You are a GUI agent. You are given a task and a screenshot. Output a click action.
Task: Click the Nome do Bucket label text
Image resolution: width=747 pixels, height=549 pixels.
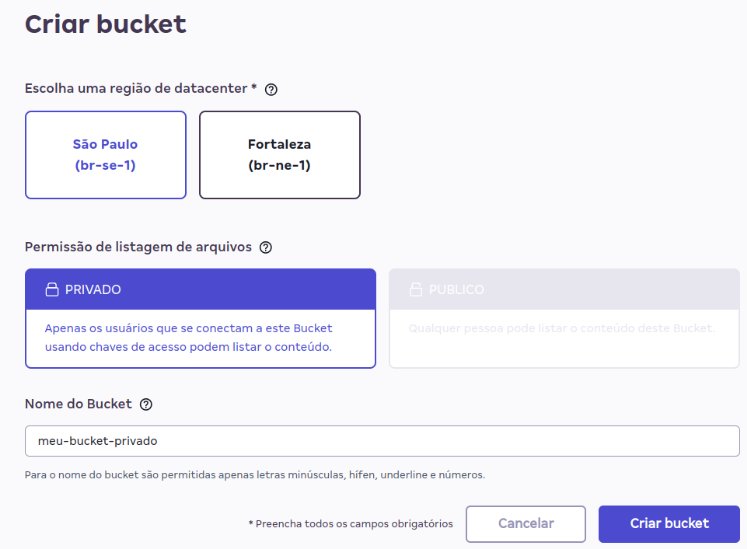click(78, 404)
